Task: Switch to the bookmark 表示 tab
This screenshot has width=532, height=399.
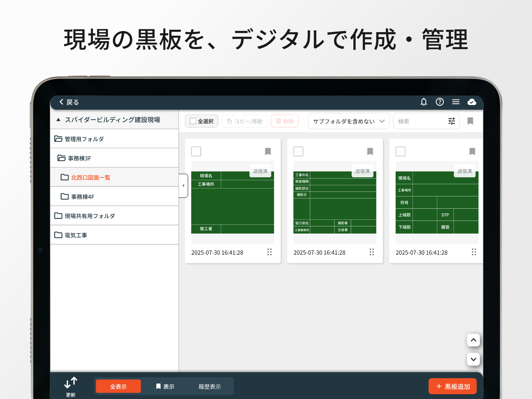Action: (165, 386)
